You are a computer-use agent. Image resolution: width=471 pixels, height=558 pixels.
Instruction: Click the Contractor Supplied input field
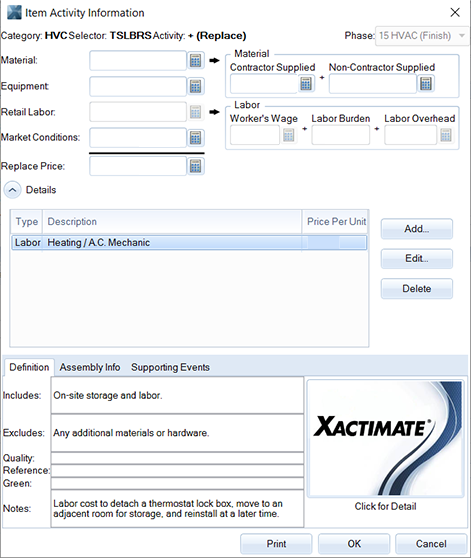[264, 84]
